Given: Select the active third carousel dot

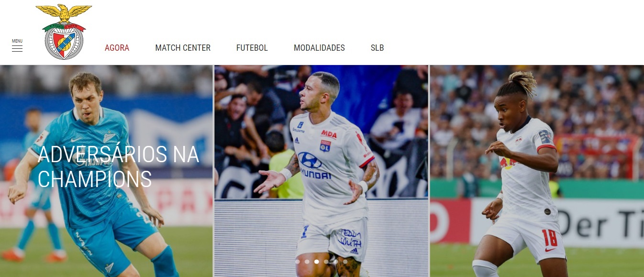Looking at the screenshot, I should 317,262.
